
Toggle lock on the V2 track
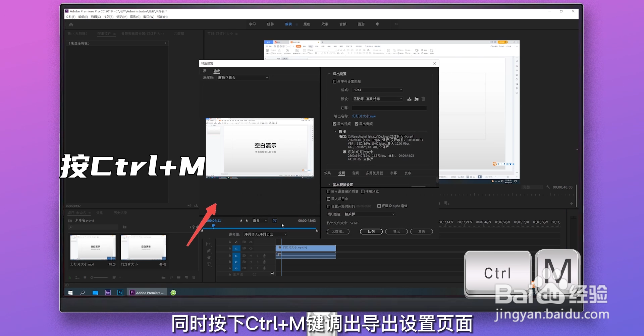pos(230,242)
